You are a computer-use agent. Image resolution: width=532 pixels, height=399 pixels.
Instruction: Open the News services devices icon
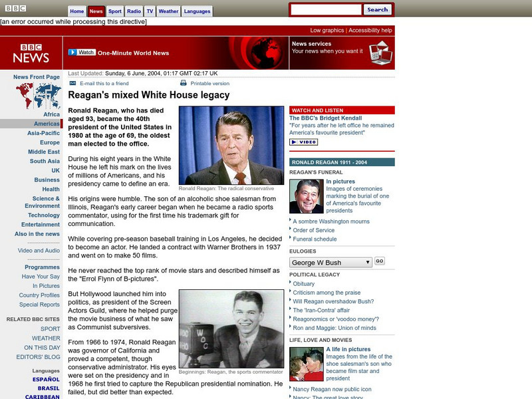[x=380, y=53]
